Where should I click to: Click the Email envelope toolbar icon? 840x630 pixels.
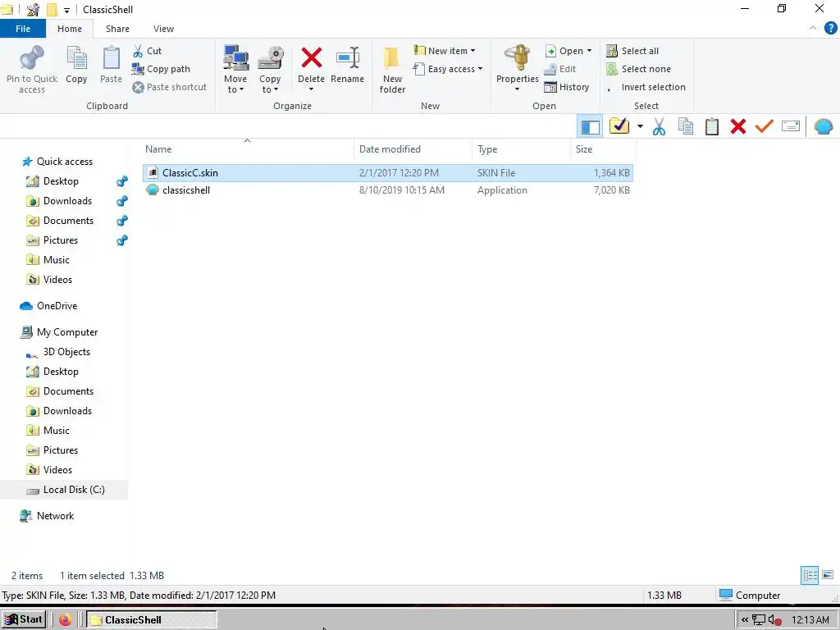click(791, 126)
